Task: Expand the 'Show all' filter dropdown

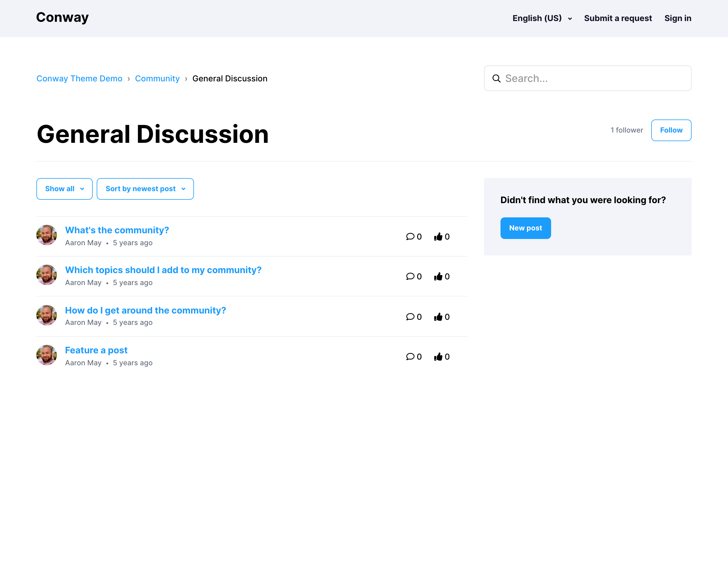Action: pyautogui.click(x=64, y=189)
